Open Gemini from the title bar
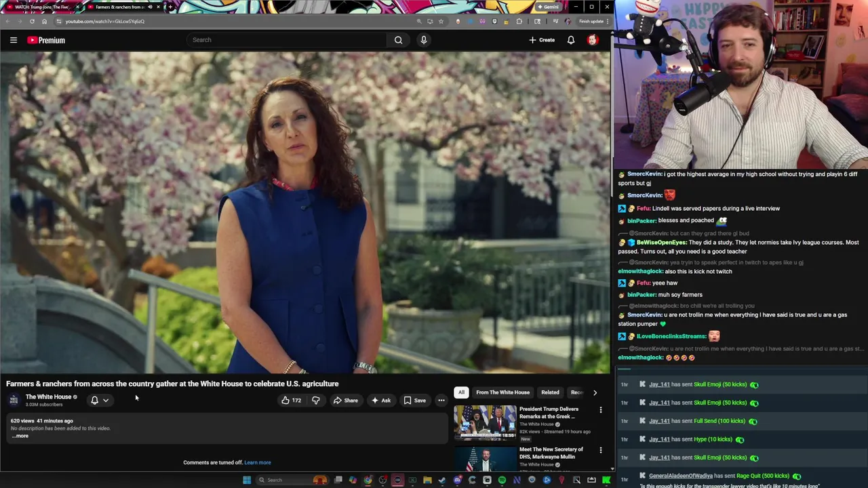Screen dimensions: 868x488 click(547, 7)
